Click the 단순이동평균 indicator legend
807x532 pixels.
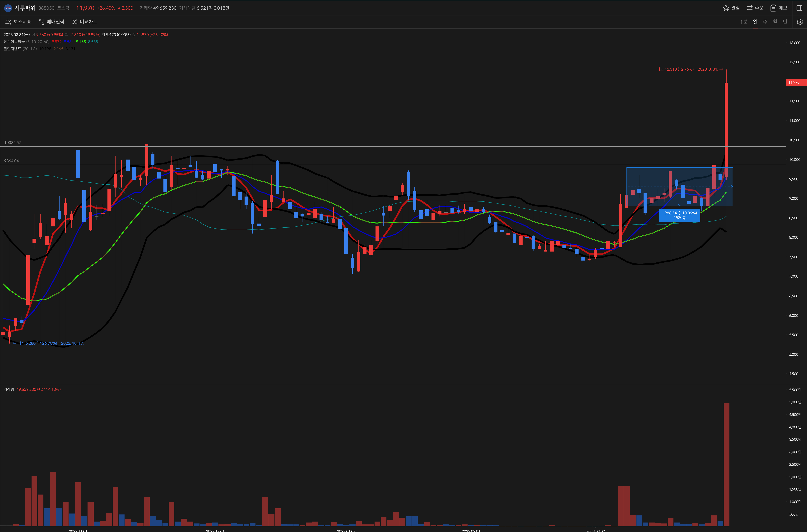pos(14,42)
